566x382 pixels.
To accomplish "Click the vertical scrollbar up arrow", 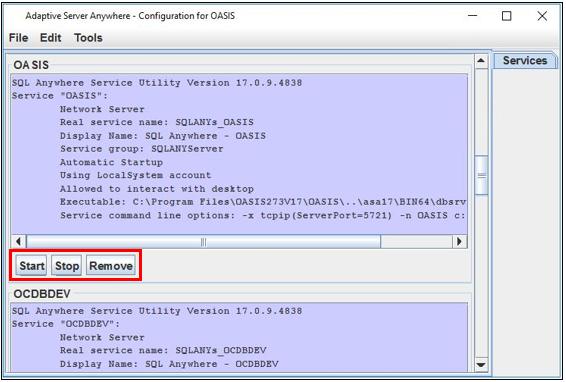I will click(481, 61).
